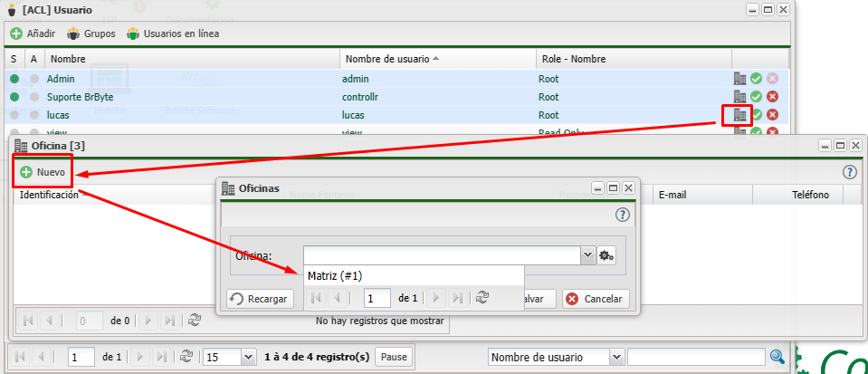
Task: Click Nuevo in the Oficina window
Action: click(x=43, y=171)
